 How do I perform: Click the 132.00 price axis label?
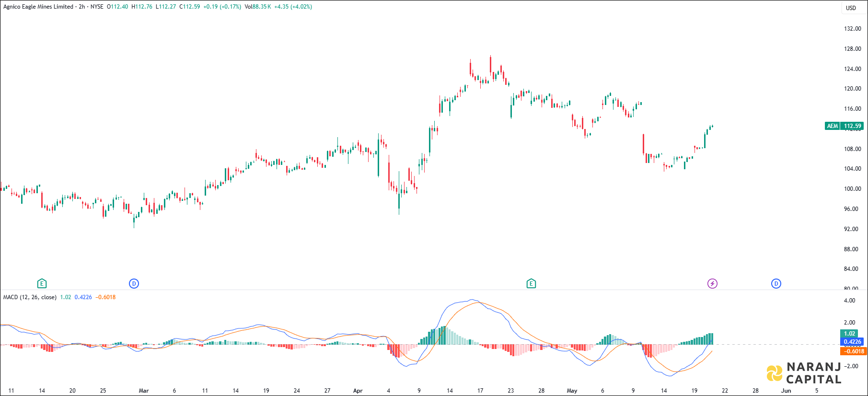pyautogui.click(x=853, y=29)
